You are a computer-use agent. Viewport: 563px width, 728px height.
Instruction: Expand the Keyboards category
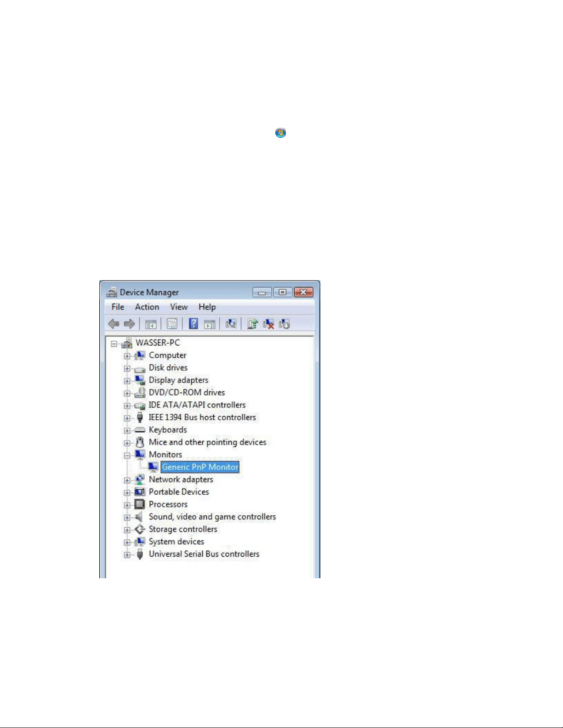pyautogui.click(x=127, y=430)
